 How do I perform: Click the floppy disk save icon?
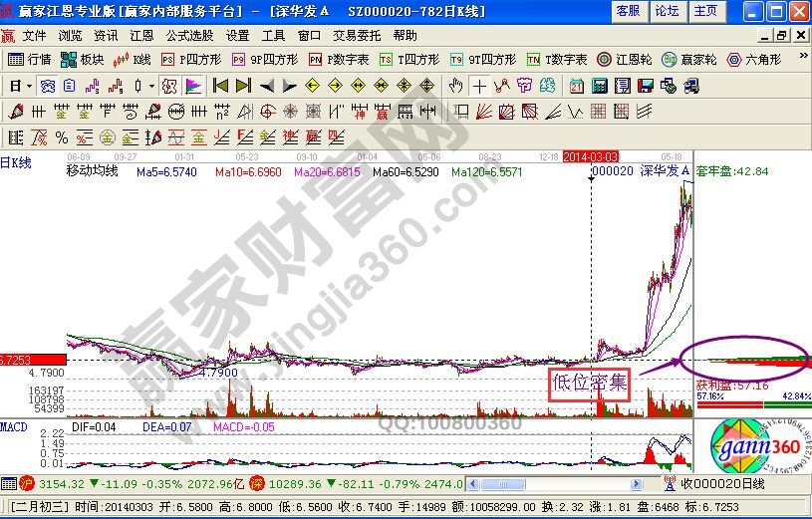[x=645, y=86]
